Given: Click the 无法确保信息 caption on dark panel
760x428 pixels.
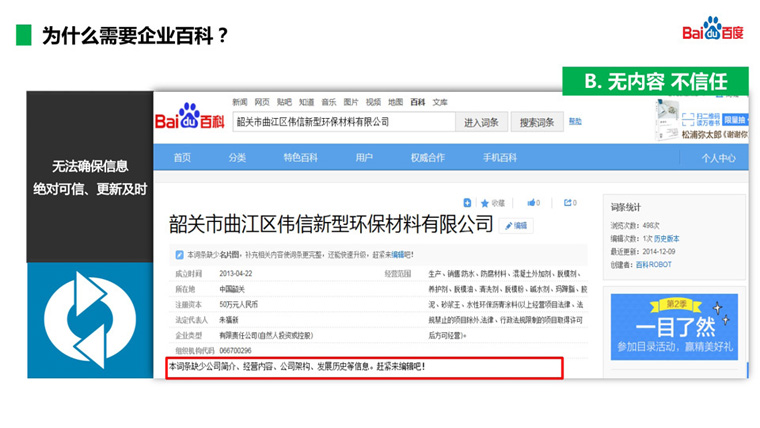Looking at the screenshot, I should (x=90, y=166).
